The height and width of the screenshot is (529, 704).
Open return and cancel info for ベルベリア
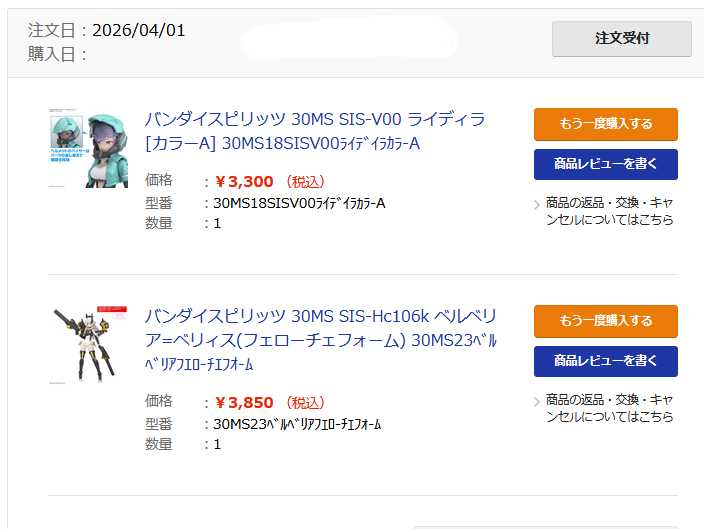[x=610, y=408]
